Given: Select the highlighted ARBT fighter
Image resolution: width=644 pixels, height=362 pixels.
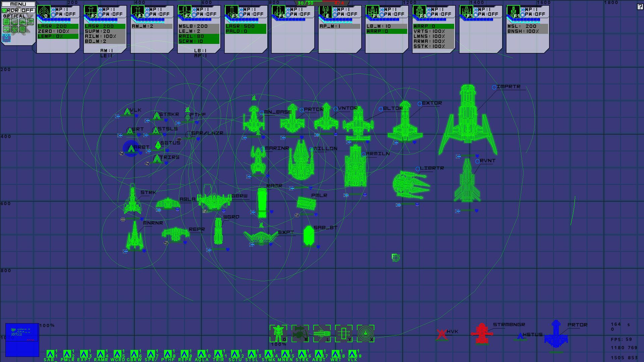Looking at the screenshot, I should [x=131, y=148].
